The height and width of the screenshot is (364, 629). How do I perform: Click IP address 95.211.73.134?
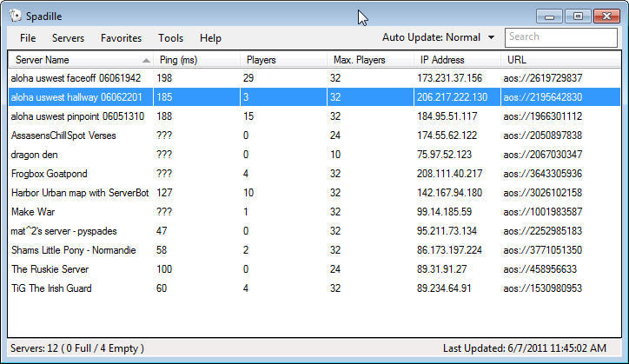click(447, 231)
